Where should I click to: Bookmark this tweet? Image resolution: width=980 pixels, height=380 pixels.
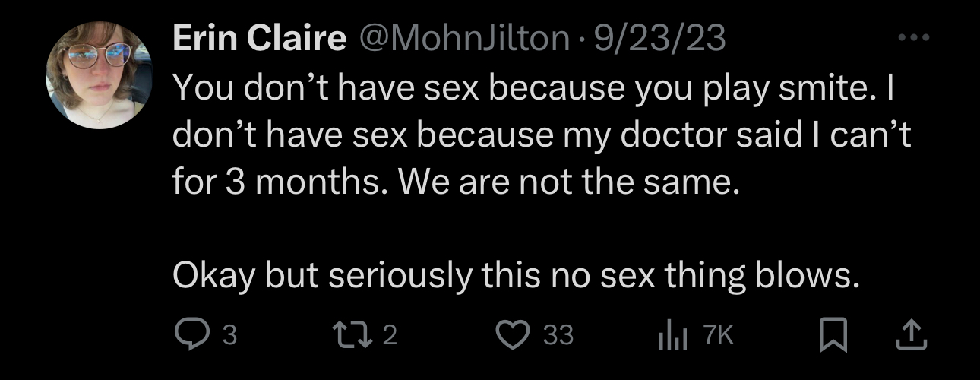click(x=834, y=336)
